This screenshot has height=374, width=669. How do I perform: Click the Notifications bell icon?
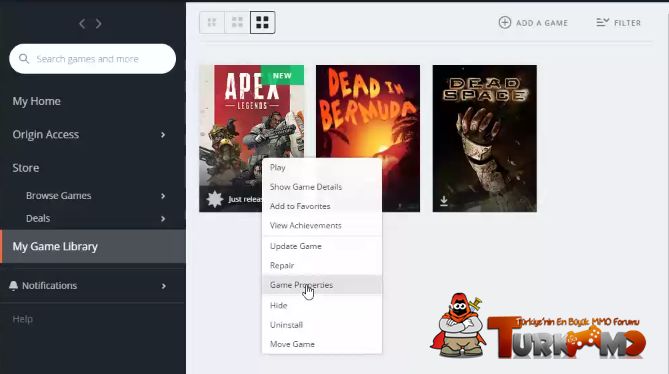pos(13,286)
